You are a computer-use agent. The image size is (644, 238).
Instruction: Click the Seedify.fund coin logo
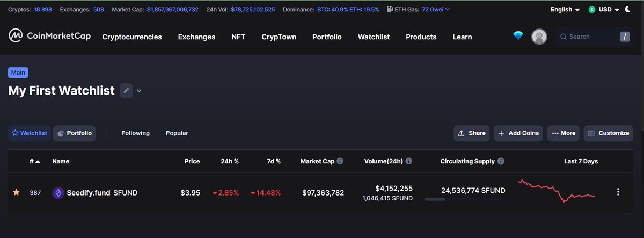coord(58,192)
